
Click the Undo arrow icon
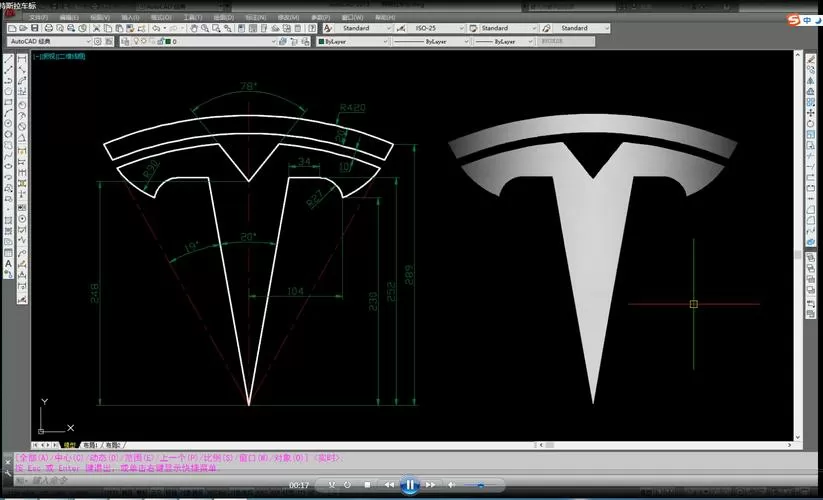click(156, 28)
